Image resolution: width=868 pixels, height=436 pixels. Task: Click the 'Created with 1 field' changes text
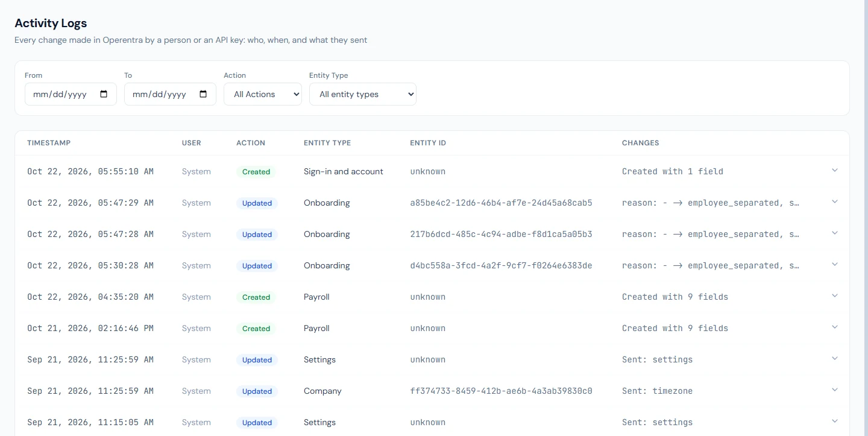point(673,171)
